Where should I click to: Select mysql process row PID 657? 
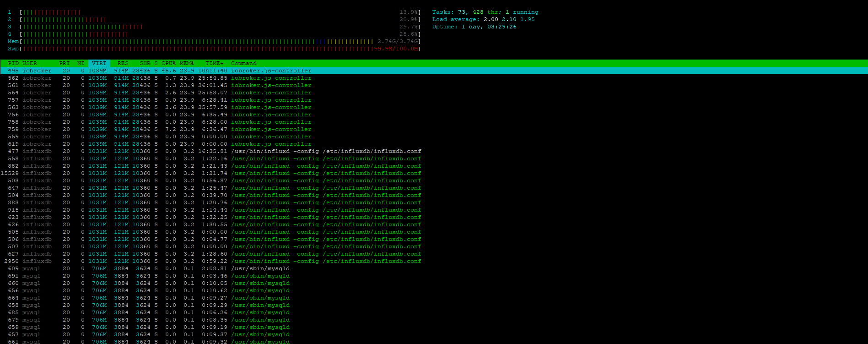(434, 334)
